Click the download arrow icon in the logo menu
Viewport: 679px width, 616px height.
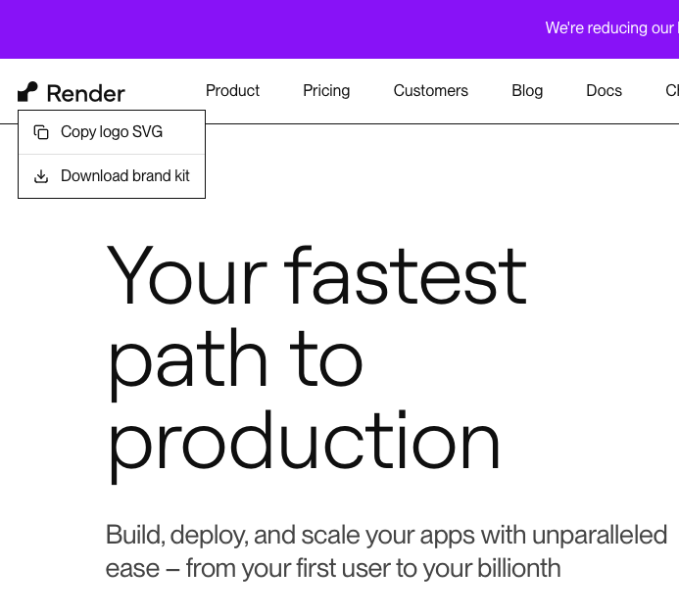(41, 176)
